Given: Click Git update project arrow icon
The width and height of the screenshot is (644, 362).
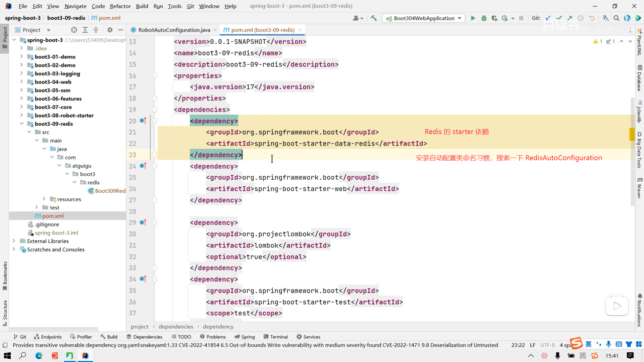Looking at the screenshot, I should 548,18.
